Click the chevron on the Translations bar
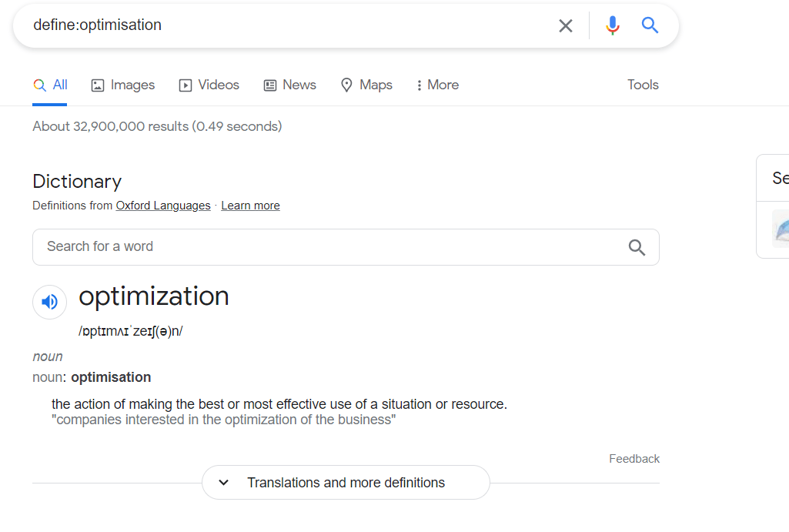Image resolution: width=789 pixels, height=532 pixels. [223, 482]
